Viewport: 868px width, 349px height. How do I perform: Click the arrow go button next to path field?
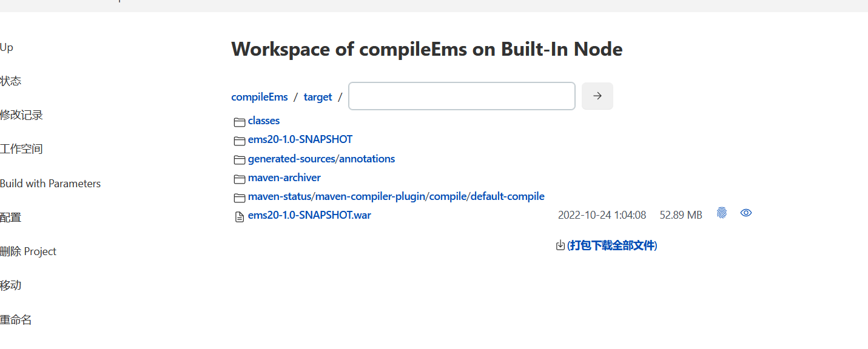(597, 96)
